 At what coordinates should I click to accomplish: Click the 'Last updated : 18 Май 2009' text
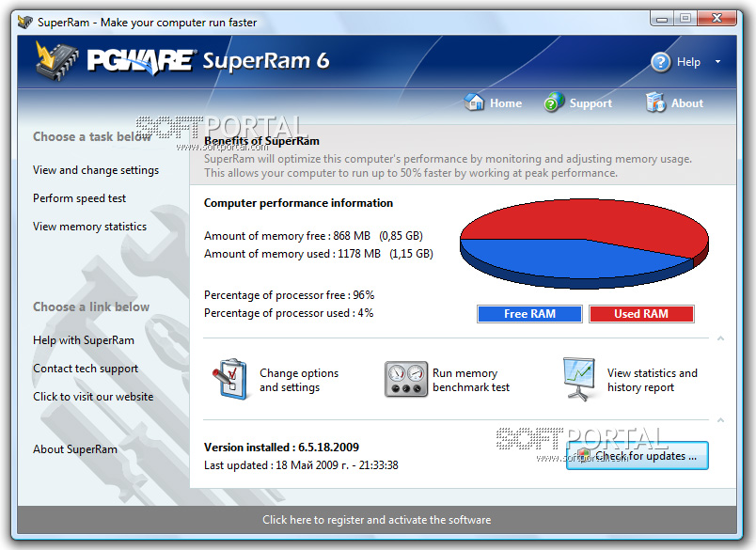click(301, 465)
